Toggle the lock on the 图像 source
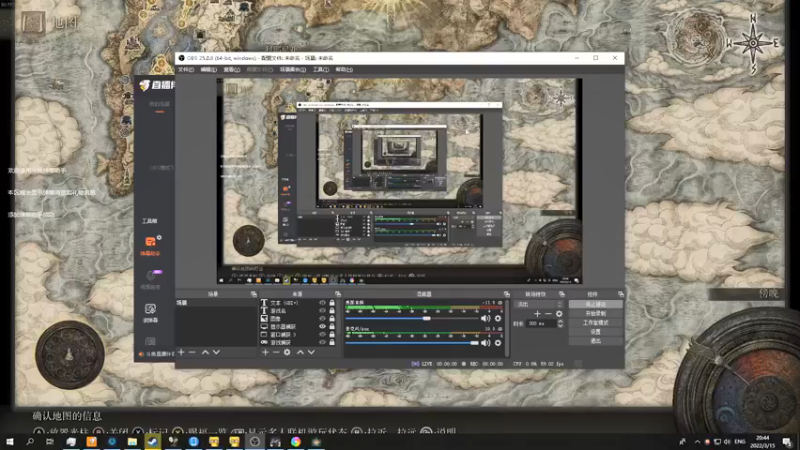Viewport: 800px width, 450px height. (332, 318)
